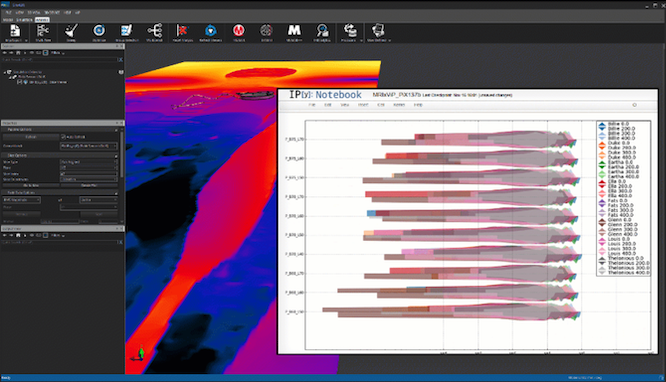Image resolution: width=666 pixels, height=382 pixels.
Task: Click the home icon in Output View toolbar
Action: point(18,235)
